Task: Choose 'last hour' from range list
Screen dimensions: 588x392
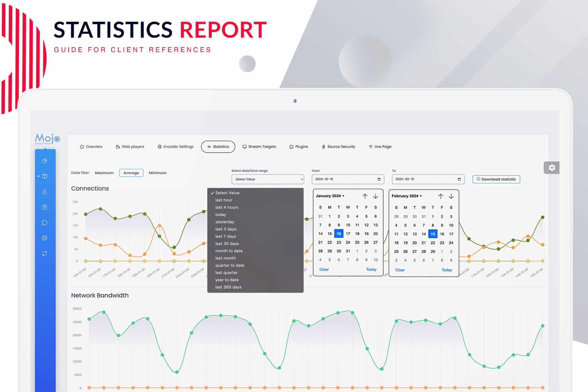Action: [255, 200]
